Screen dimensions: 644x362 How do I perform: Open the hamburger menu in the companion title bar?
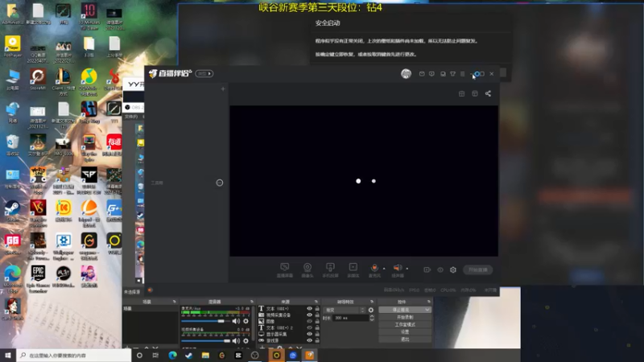click(x=462, y=74)
